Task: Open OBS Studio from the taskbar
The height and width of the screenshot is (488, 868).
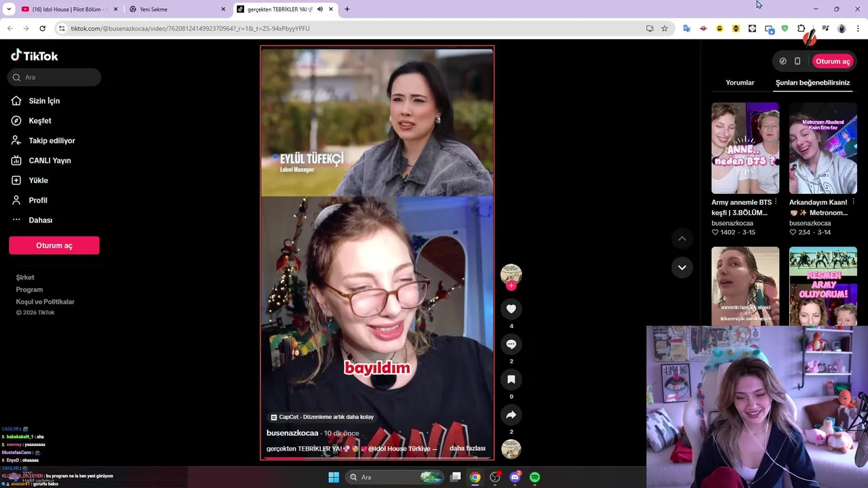Action: click(x=495, y=477)
